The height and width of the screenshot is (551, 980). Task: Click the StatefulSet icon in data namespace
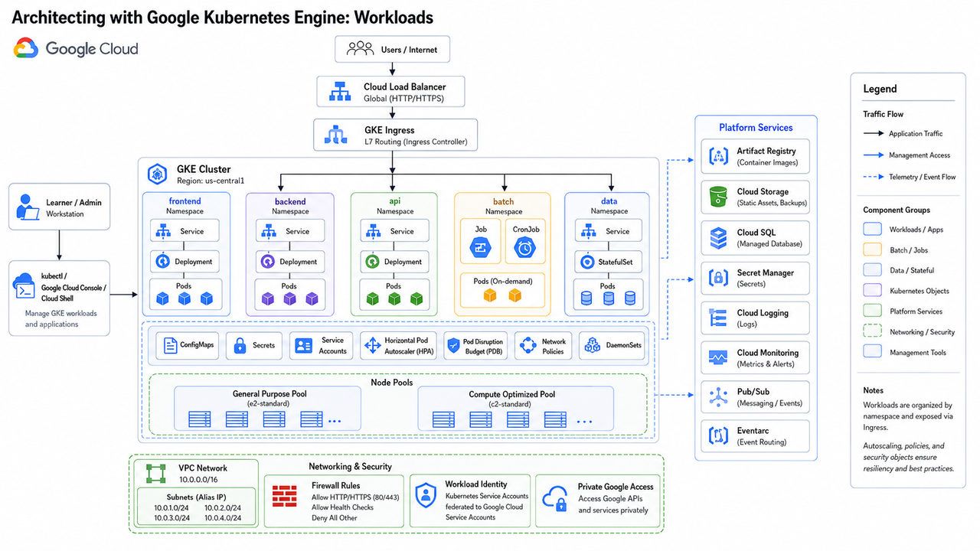587,262
